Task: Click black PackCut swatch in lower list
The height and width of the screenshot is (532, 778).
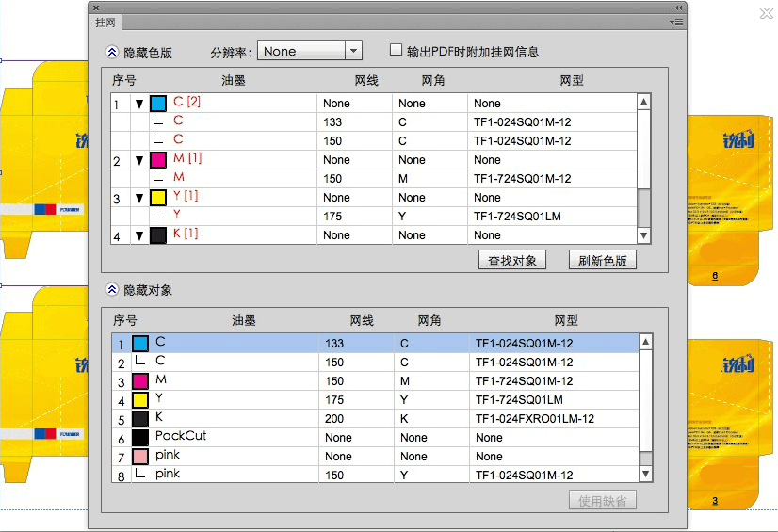Action: (140, 438)
